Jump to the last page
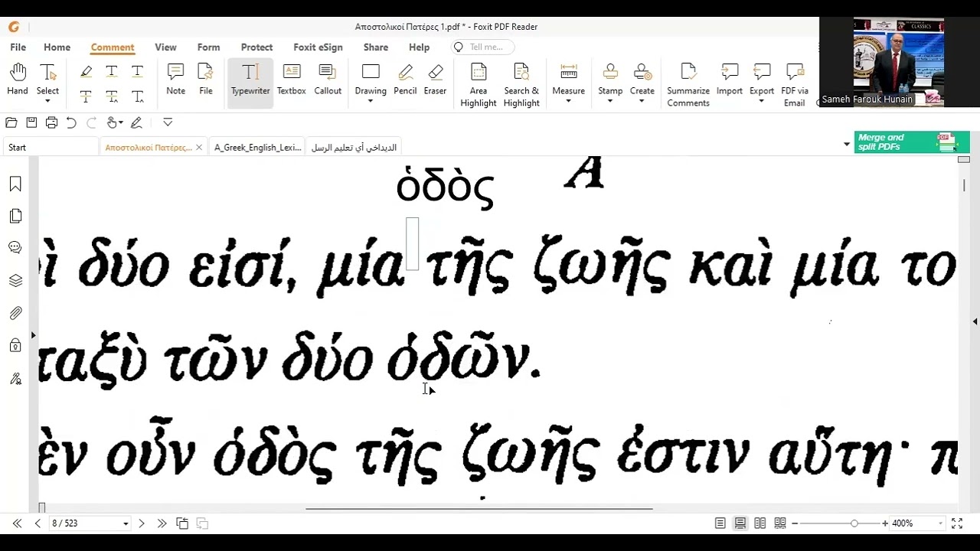This screenshot has height=551, width=980. pos(162,523)
